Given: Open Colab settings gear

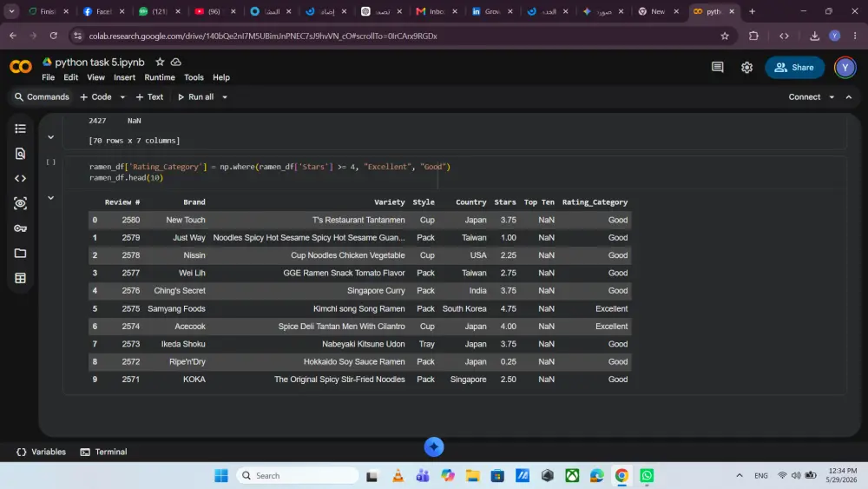Looking at the screenshot, I should tap(746, 68).
